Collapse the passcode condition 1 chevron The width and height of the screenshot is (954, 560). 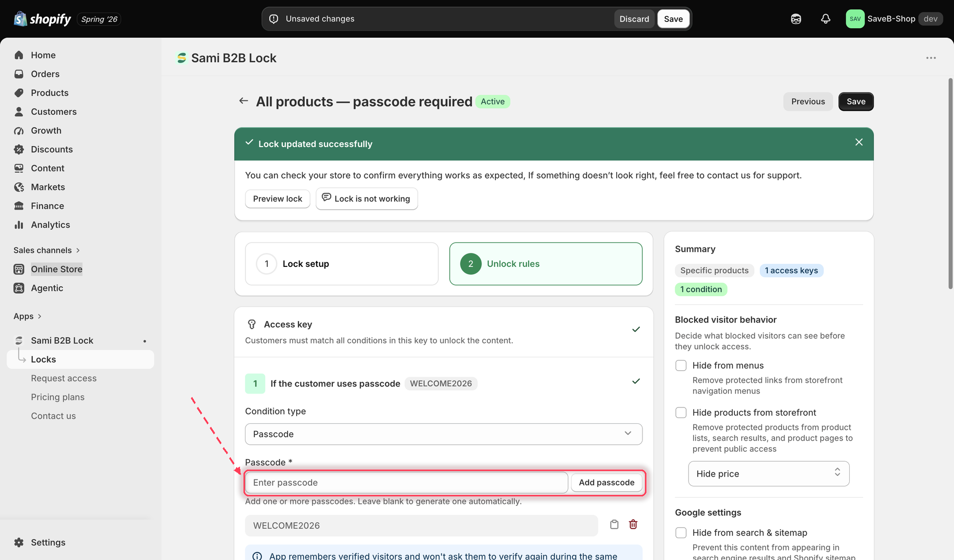point(636,382)
